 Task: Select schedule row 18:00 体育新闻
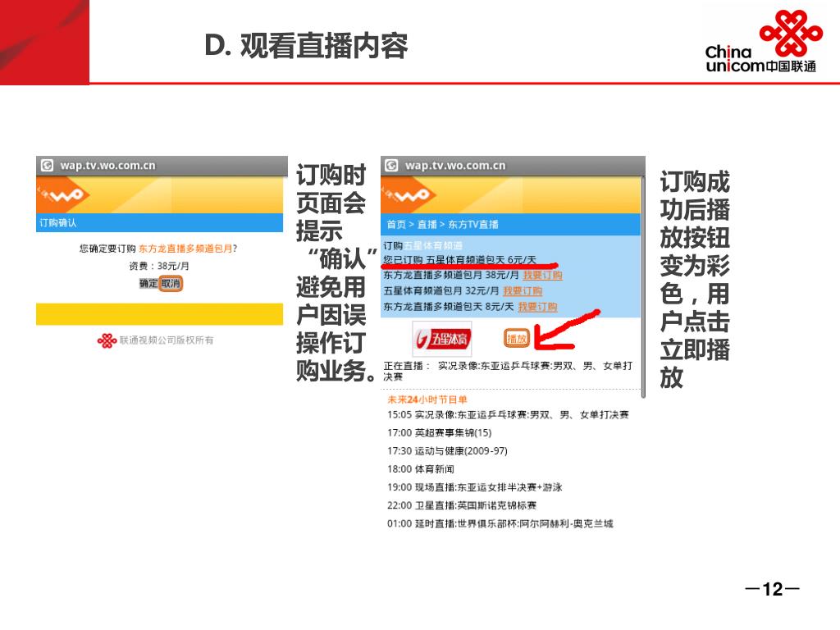tap(421, 469)
